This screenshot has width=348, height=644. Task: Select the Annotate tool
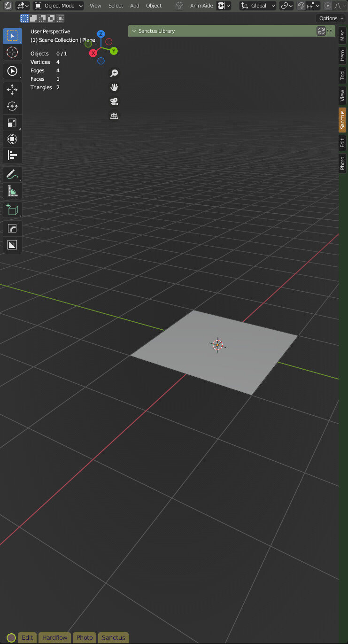point(13,174)
